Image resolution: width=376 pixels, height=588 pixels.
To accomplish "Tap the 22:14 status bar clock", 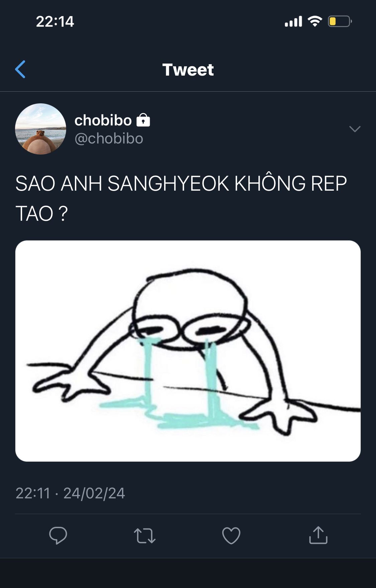I will (x=55, y=21).
